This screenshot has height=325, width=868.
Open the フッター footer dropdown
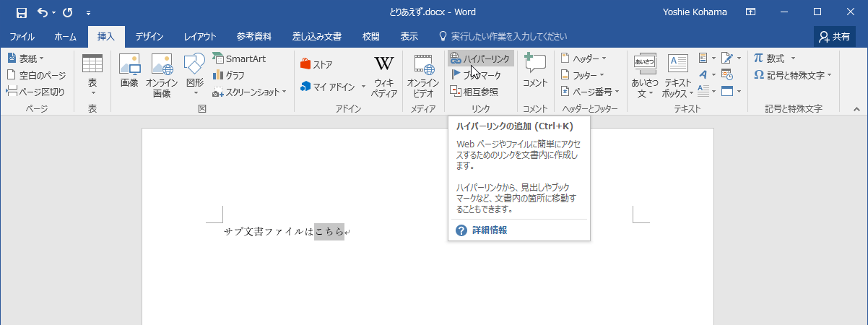click(x=583, y=75)
